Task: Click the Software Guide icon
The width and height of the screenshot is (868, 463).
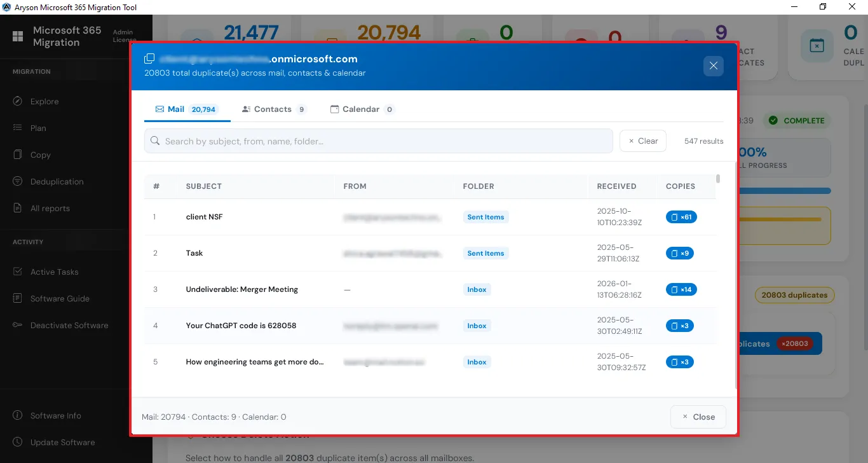Action: click(18, 298)
